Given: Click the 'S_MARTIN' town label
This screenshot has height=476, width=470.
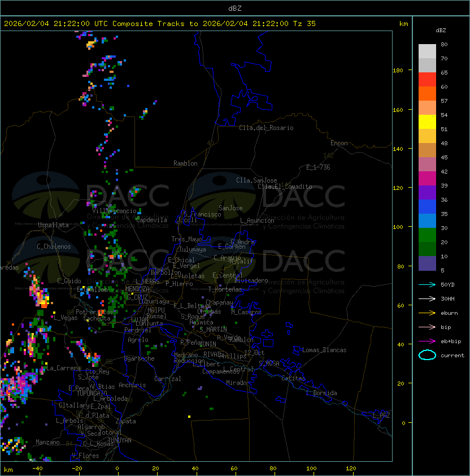Looking at the screenshot, I should (213, 329).
